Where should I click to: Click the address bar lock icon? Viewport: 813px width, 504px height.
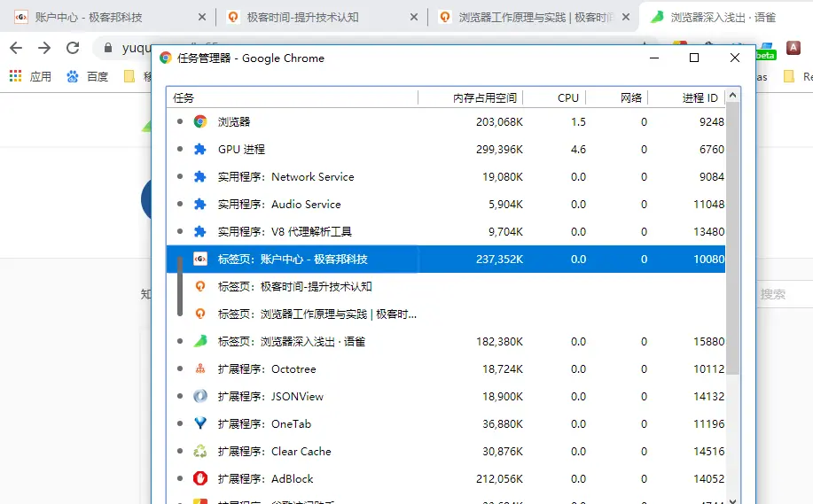[x=108, y=48]
